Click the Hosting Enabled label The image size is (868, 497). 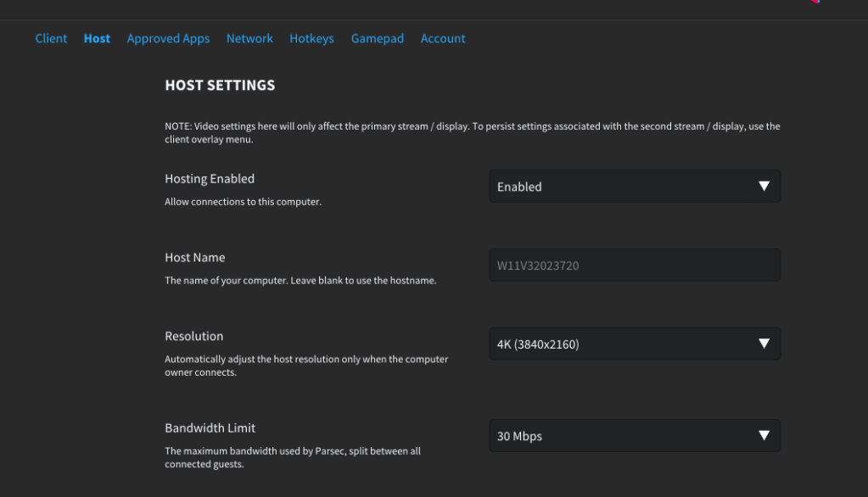pos(210,179)
